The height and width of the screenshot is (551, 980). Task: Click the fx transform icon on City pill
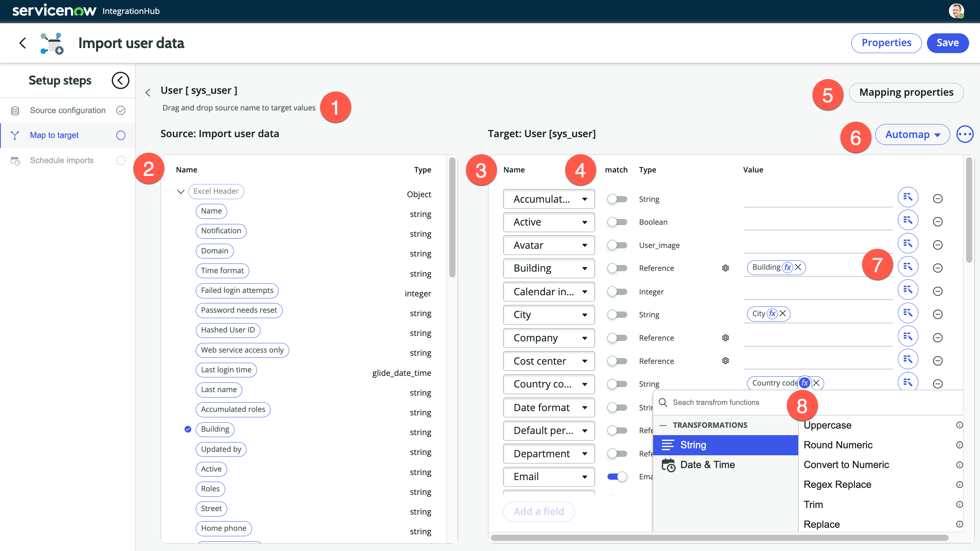coord(772,314)
